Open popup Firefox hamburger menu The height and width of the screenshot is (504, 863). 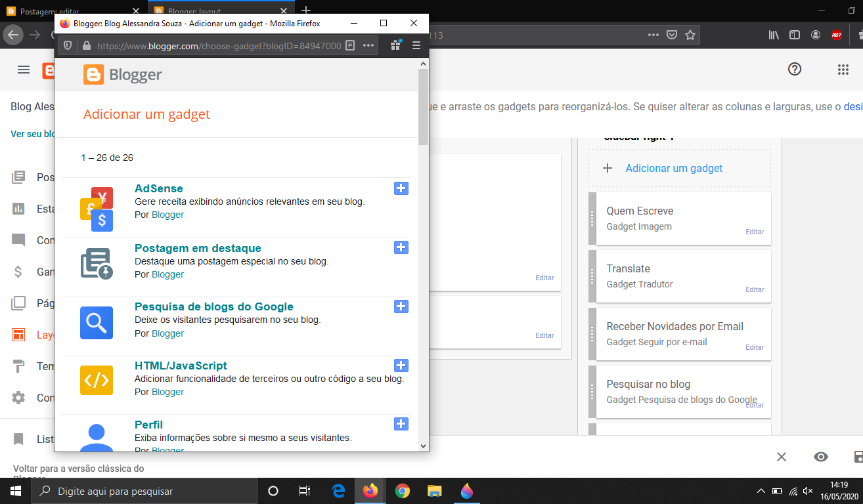click(416, 45)
